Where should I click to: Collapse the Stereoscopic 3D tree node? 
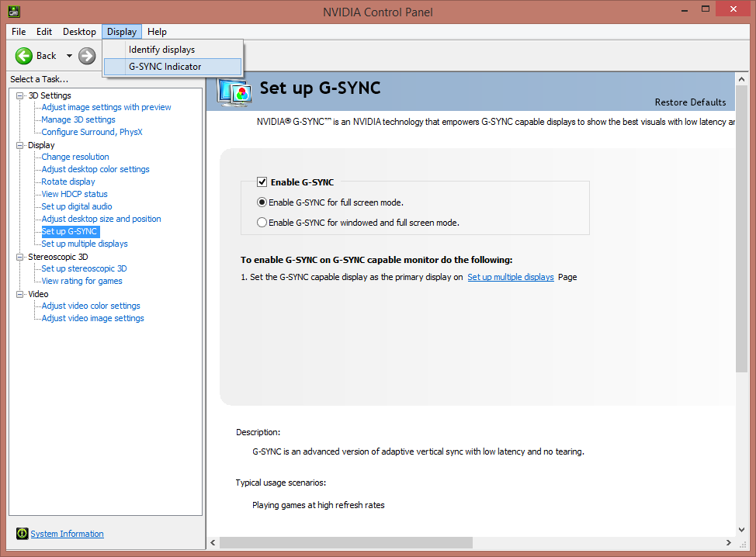click(x=20, y=257)
